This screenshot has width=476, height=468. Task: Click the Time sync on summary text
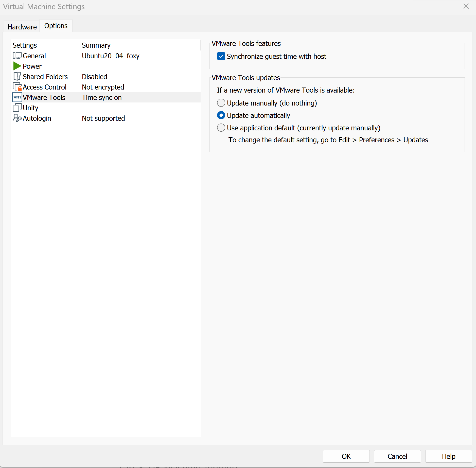point(102,97)
